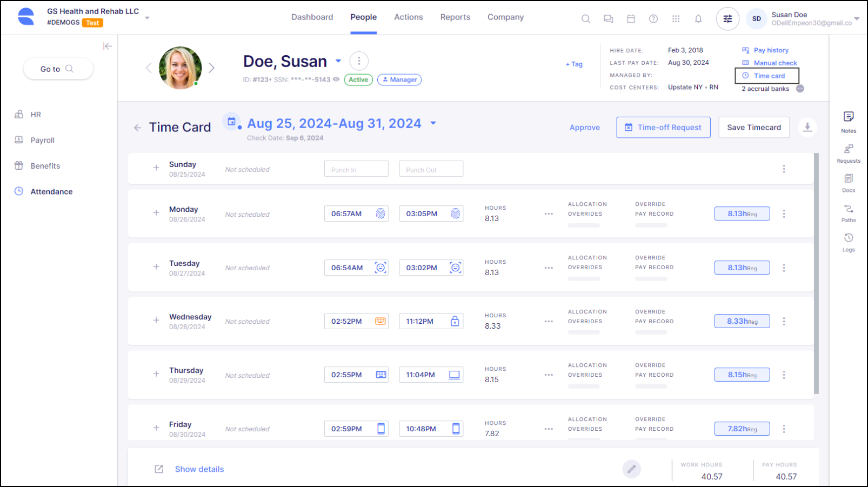Toggle SSN visibility with the eye icon

tap(336, 79)
